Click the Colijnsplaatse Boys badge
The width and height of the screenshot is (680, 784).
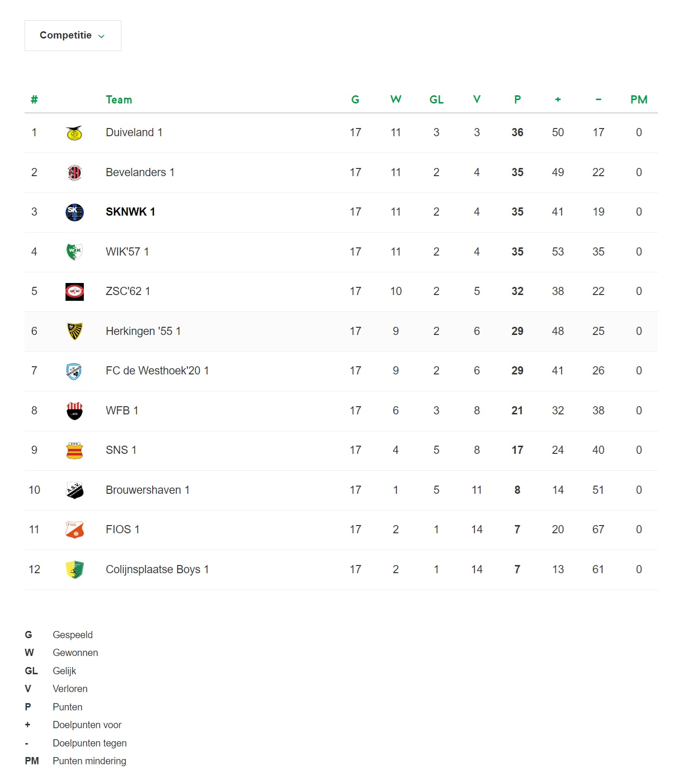74,569
